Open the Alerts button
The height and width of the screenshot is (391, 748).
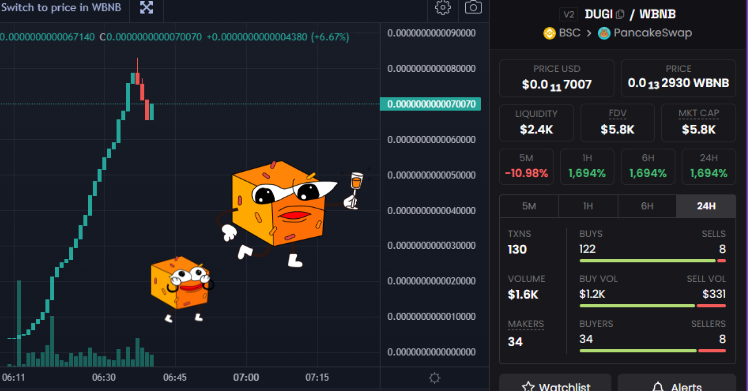pyautogui.click(x=677, y=383)
